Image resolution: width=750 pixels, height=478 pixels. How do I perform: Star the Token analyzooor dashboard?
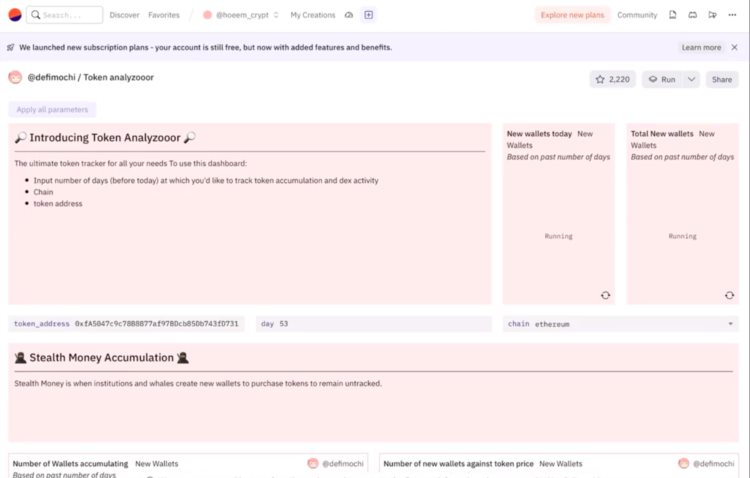pos(612,79)
